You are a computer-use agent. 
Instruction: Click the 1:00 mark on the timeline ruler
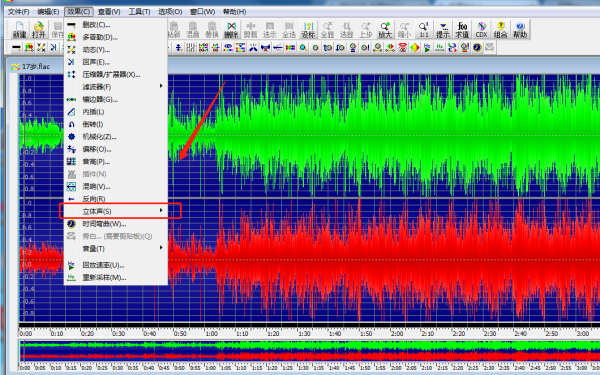[x=211, y=333]
